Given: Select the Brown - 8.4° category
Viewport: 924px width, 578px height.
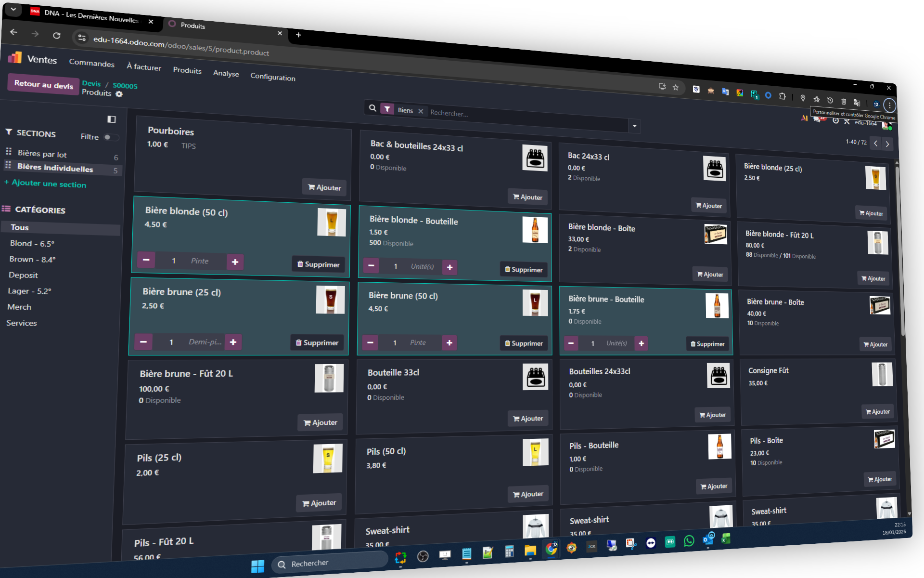Looking at the screenshot, I should [32, 259].
